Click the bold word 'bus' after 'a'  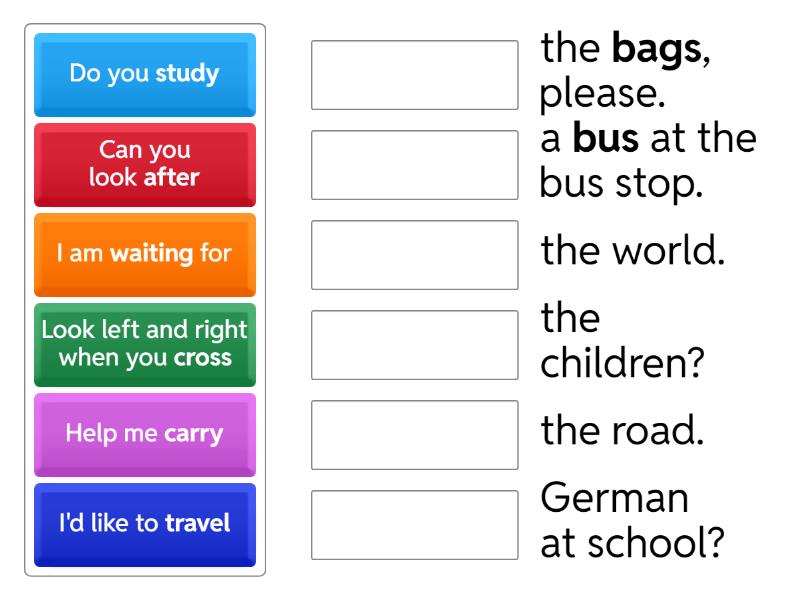(x=606, y=139)
